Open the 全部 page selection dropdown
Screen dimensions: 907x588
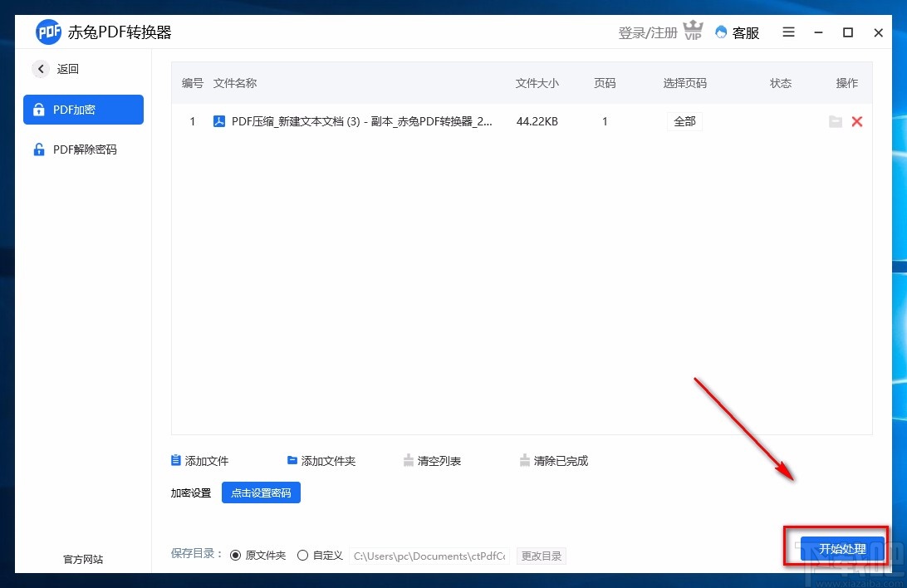(684, 121)
